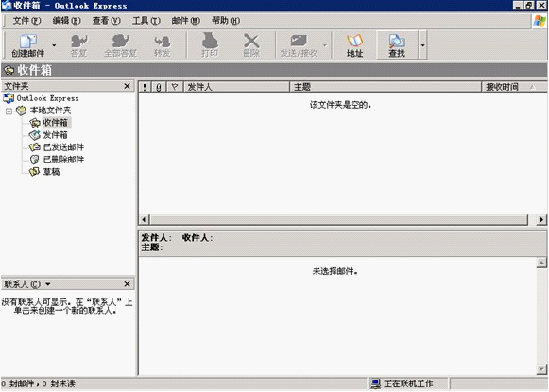Image resolution: width=549 pixels, height=392 pixels.
Task: Click the 查找 (Find) toolbar icon
Action: tap(397, 44)
